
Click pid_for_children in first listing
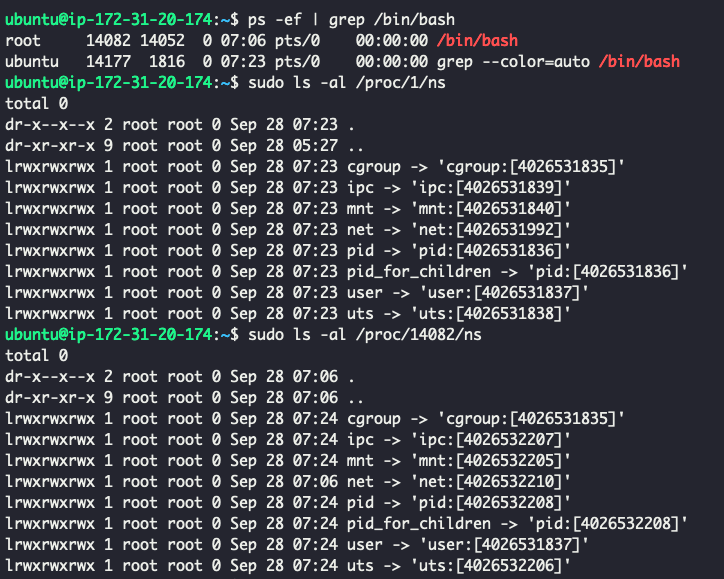pos(419,271)
